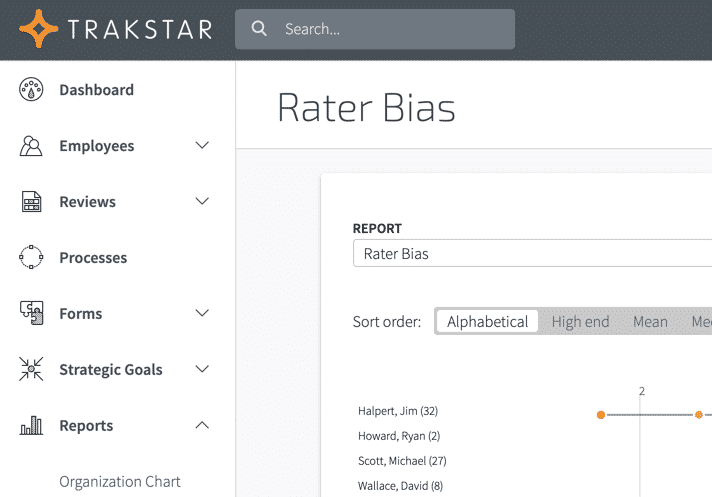Click the Reviews document icon
The height and width of the screenshot is (497, 712).
point(31,202)
